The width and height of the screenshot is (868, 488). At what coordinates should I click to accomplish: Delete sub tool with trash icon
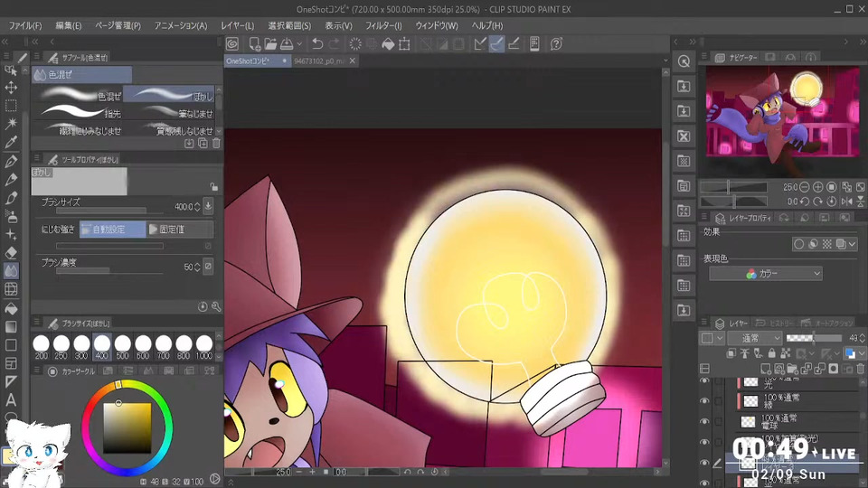point(216,144)
